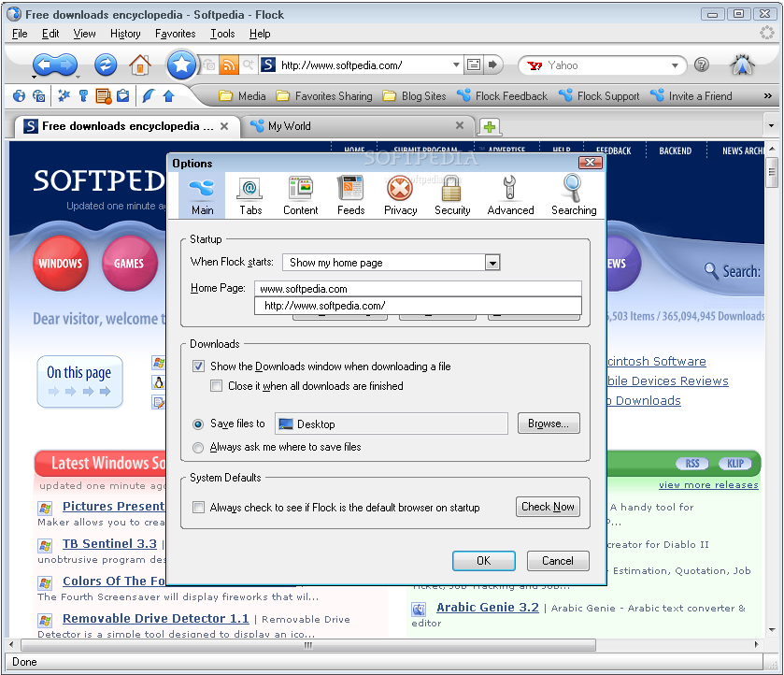Open the blog editor feather icon

click(x=148, y=95)
